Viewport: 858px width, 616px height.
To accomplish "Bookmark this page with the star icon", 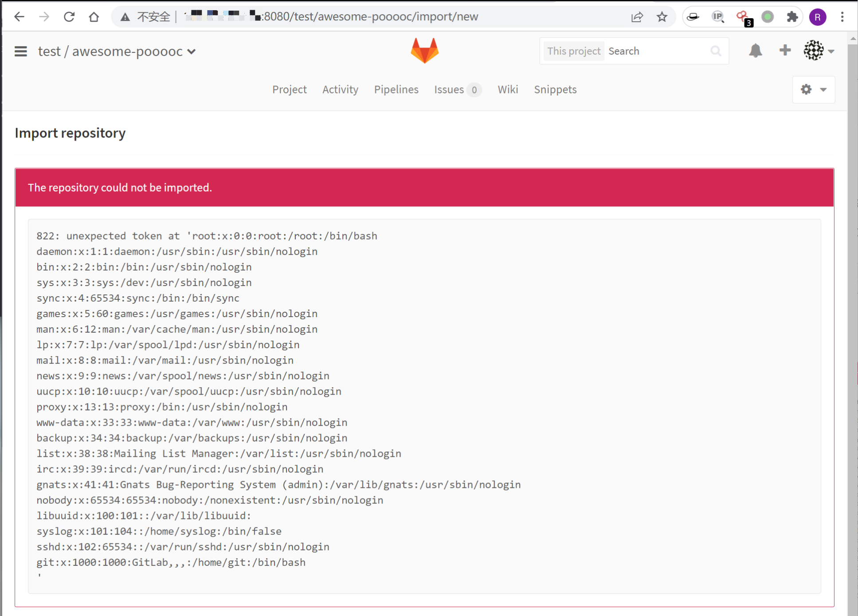I will (x=662, y=17).
